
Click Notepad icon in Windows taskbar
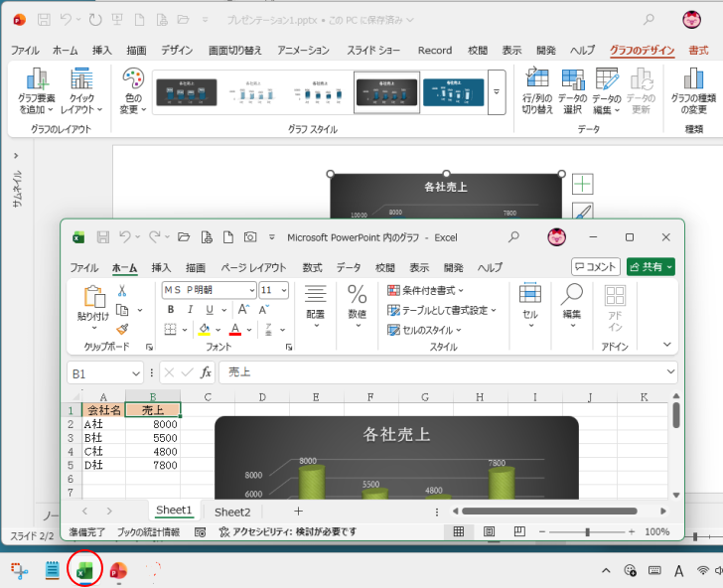(52, 571)
